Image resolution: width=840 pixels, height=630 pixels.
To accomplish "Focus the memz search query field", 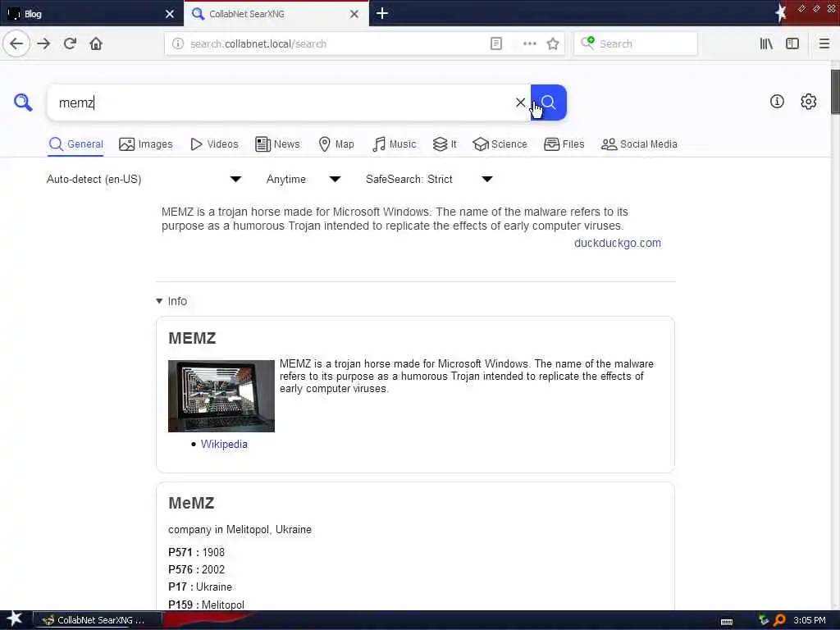I will (284, 103).
